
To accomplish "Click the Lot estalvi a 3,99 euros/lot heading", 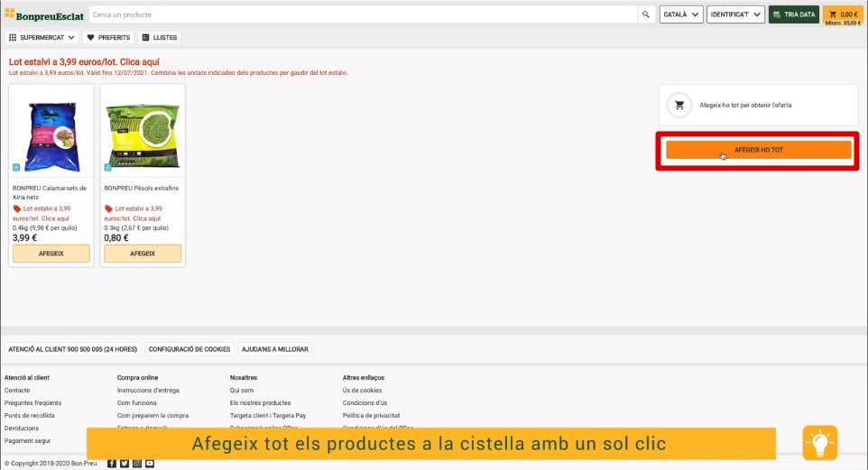I will click(x=84, y=62).
